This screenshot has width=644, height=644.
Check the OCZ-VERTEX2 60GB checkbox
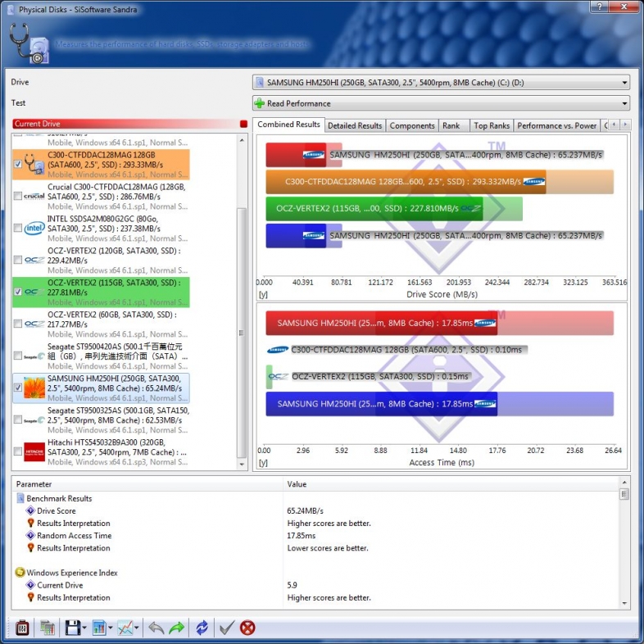point(18,324)
